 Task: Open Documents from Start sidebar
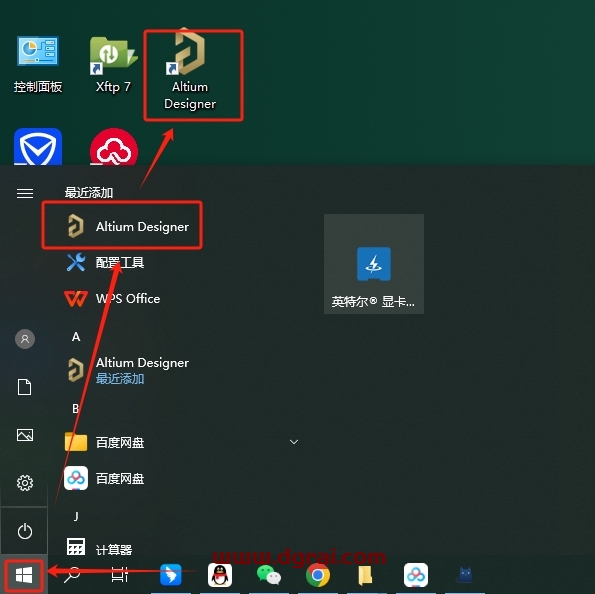click(x=25, y=387)
